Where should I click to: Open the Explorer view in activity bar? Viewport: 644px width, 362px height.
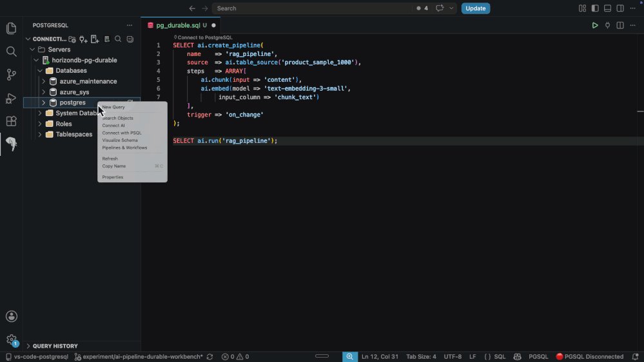12,28
